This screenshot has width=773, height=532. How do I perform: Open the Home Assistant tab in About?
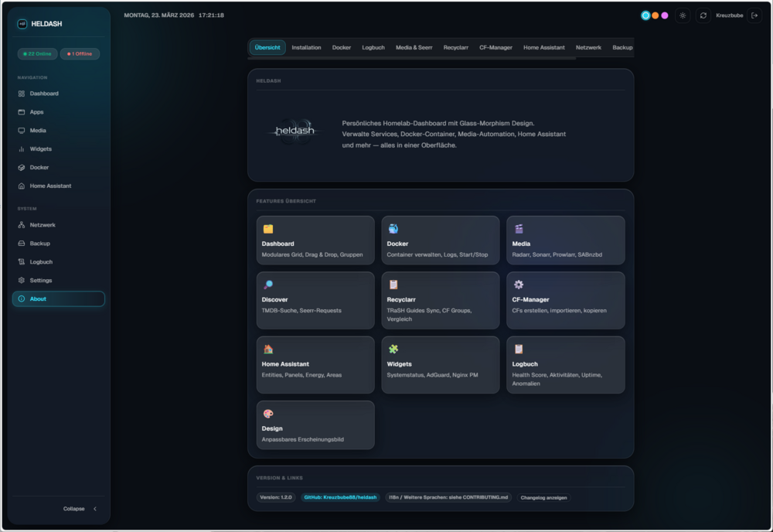click(543, 47)
